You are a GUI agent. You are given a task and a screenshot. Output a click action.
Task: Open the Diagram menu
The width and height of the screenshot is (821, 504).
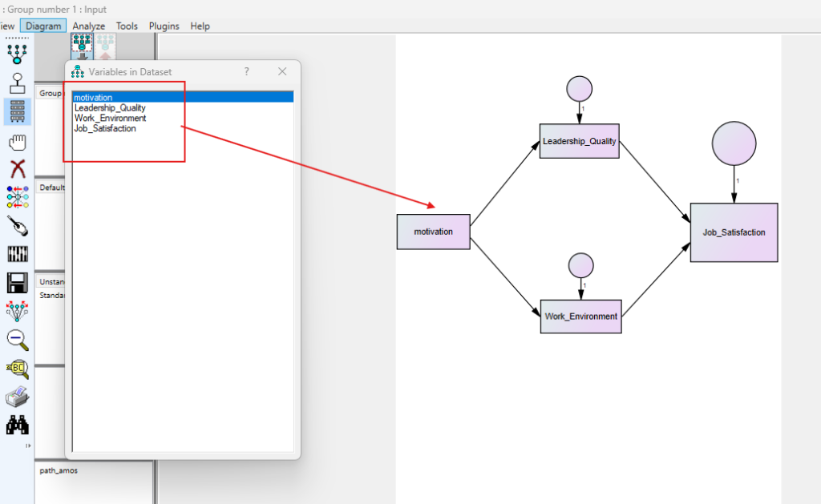pyautogui.click(x=43, y=26)
